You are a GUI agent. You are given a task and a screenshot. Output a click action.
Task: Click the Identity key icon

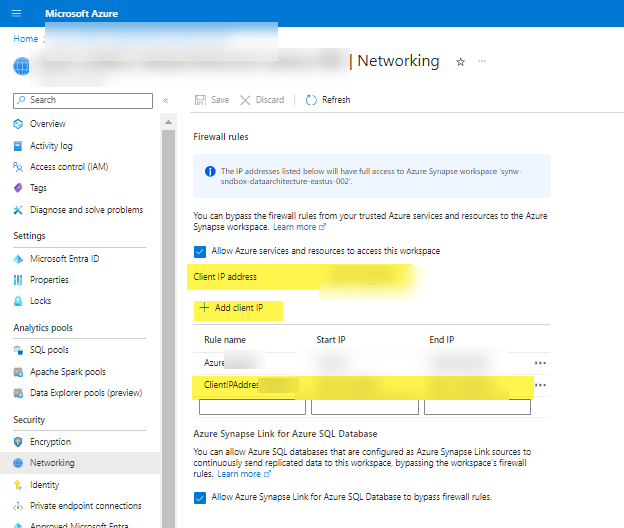tap(18, 485)
